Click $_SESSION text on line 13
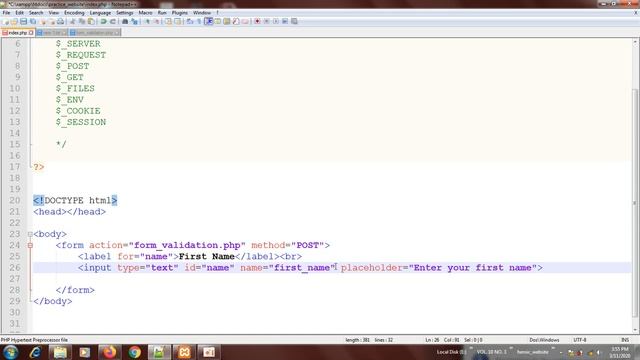 click(81, 122)
